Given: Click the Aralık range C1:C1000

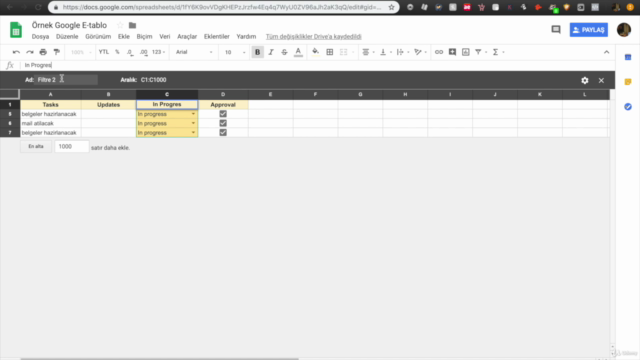Looking at the screenshot, I should tap(153, 80).
